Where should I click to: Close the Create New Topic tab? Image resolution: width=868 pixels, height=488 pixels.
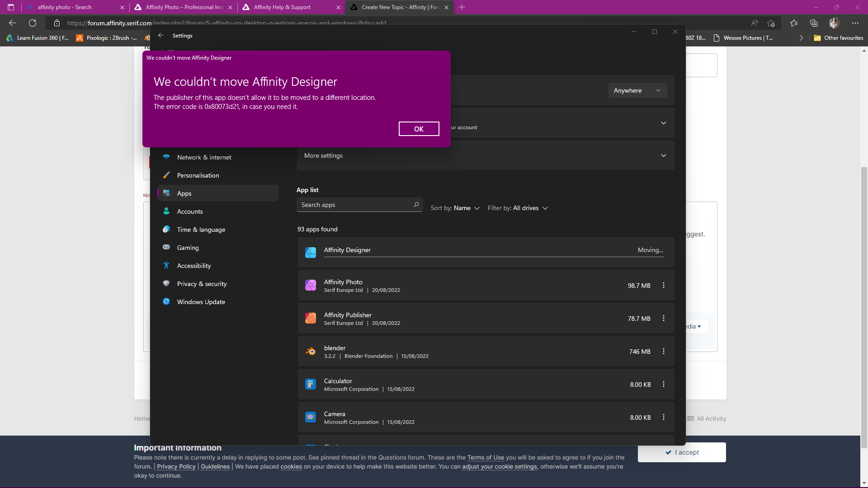(x=447, y=7)
